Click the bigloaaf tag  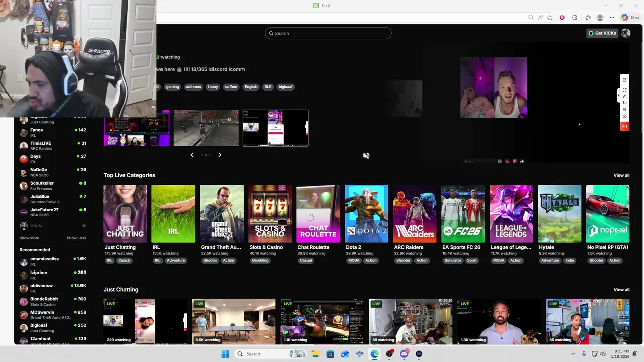(285, 87)
